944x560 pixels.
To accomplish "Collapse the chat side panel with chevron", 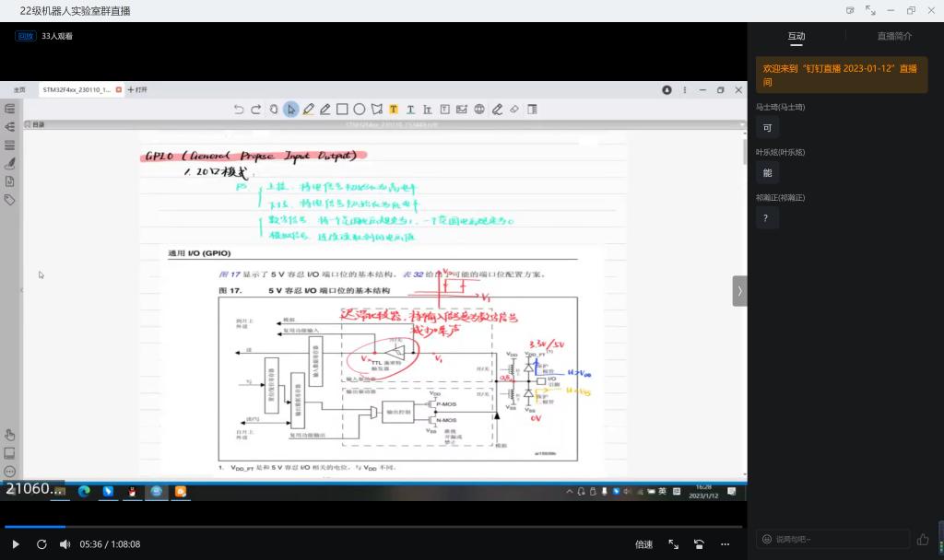I will point(739,290).
